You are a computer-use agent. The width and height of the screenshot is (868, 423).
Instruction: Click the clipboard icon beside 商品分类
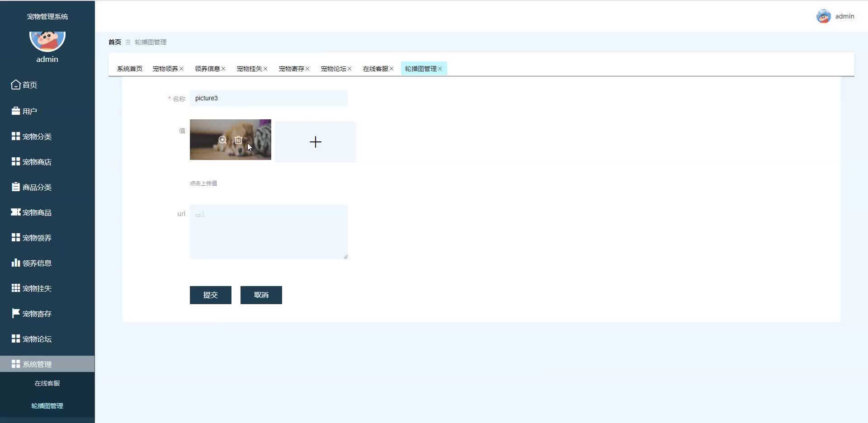pyautogui.click(x=16, y=187)
